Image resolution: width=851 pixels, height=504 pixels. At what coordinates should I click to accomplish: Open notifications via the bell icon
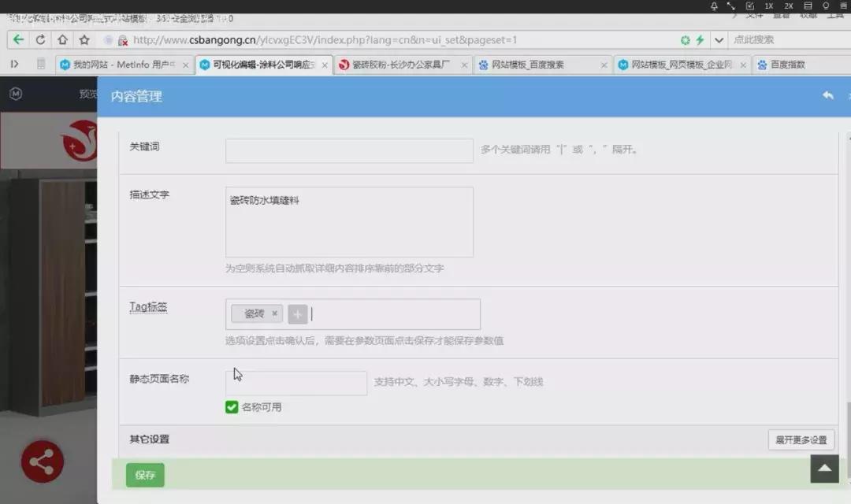714,6
